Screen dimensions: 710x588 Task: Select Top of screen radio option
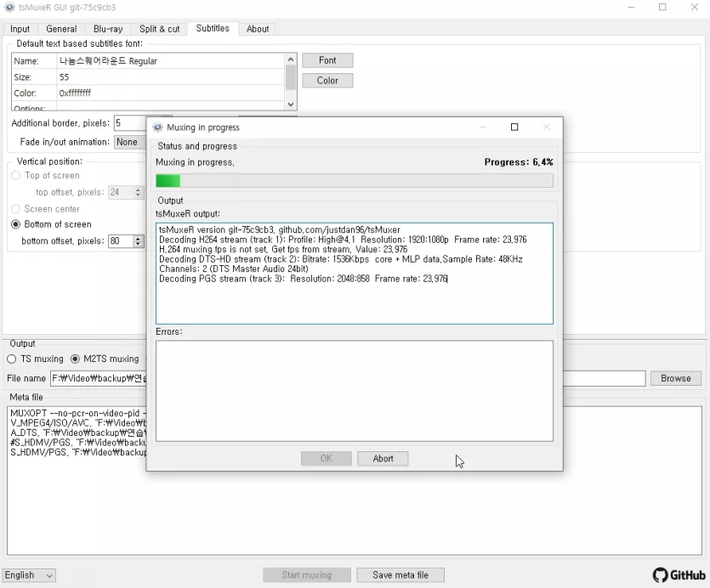(x=45, y=175)
